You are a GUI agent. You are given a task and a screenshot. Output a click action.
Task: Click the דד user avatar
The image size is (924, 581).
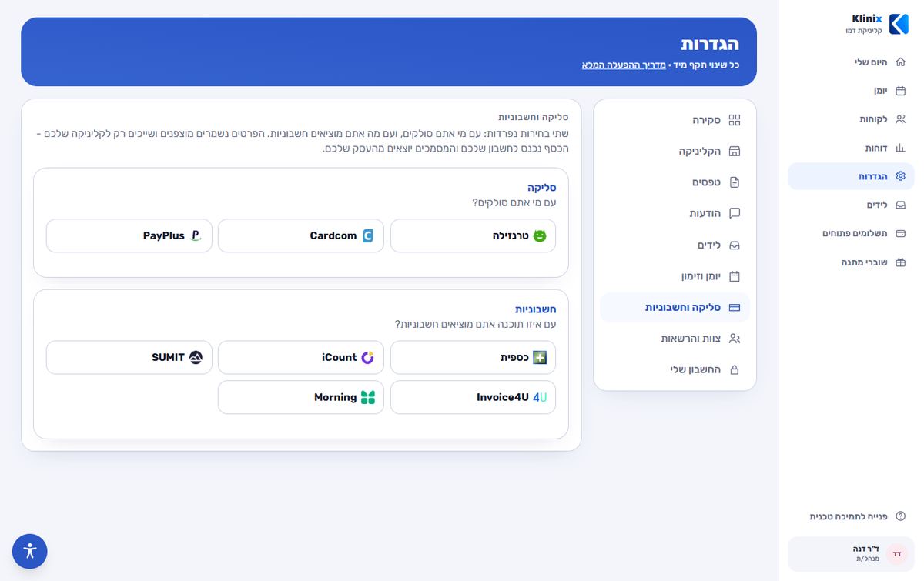[x=896, y=554]
